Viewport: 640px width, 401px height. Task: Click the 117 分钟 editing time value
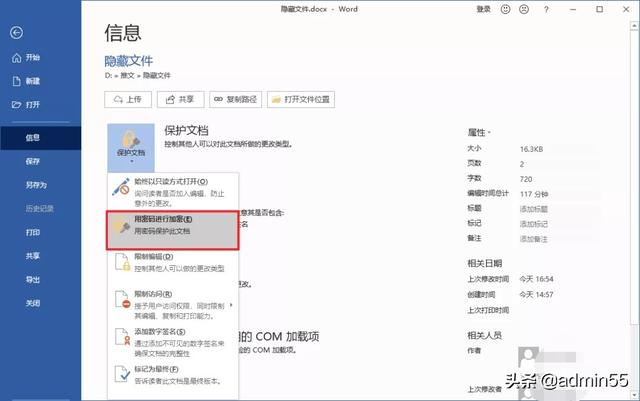tap(534, 194)
